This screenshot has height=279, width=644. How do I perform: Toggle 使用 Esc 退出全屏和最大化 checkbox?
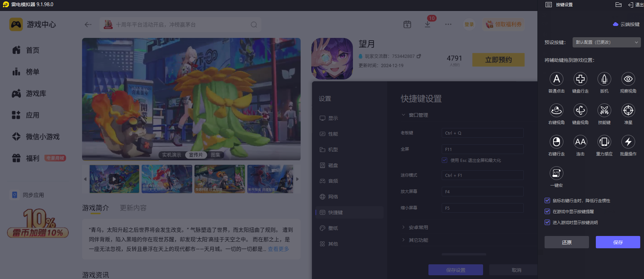(x=444, y=160)
